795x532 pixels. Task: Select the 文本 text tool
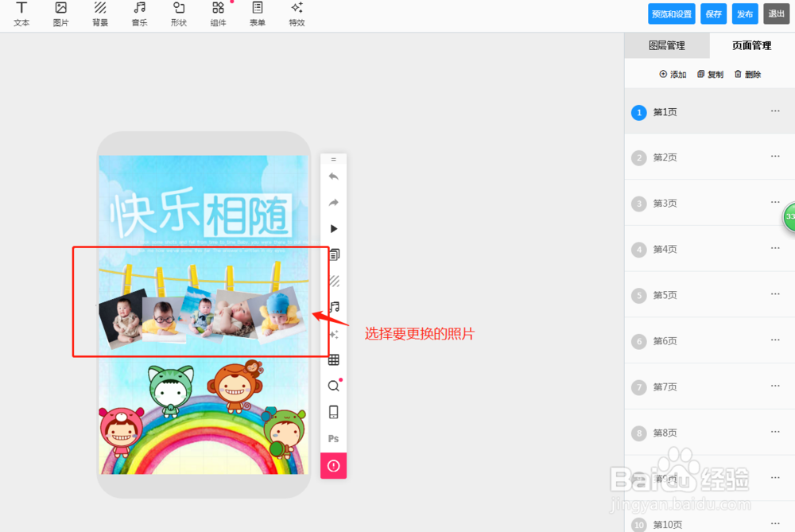tap(21, 14)
